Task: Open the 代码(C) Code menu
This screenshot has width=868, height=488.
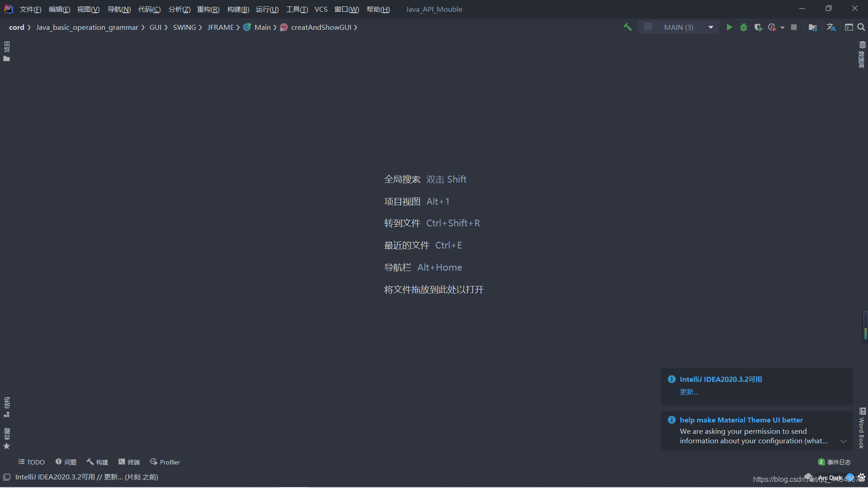Action: 150,9
